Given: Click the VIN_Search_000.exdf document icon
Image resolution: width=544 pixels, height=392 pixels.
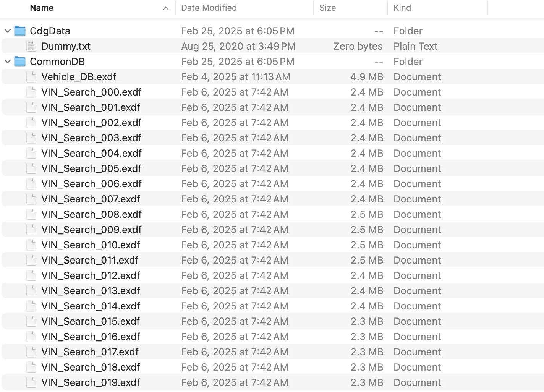Looking at the screenshot, I should click(31, 92).
